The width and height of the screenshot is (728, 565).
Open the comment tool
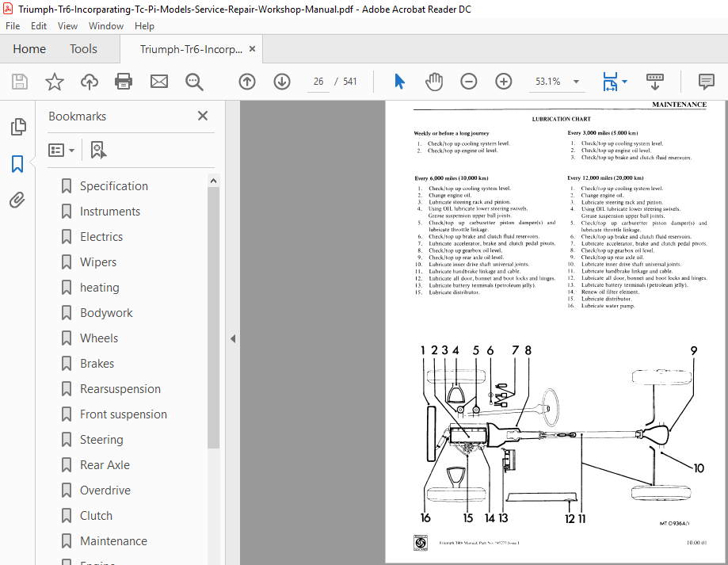tap(706, 82)
